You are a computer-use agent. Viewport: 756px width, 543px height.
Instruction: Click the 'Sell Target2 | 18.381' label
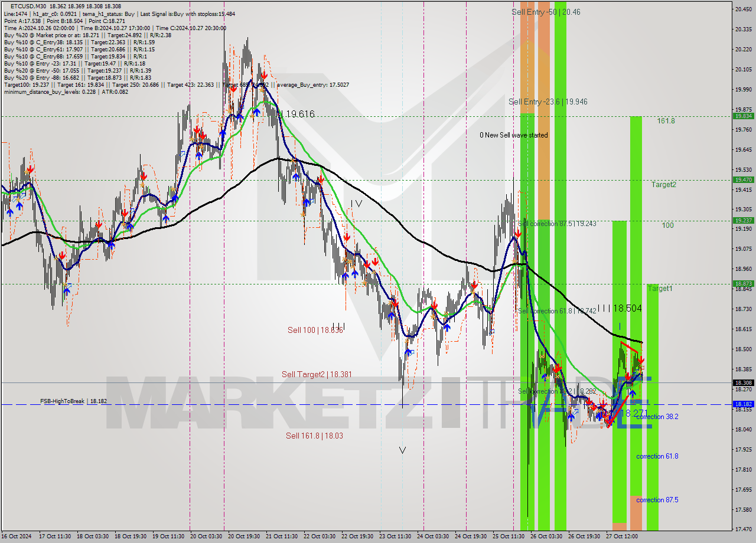[x=317, y=374]
